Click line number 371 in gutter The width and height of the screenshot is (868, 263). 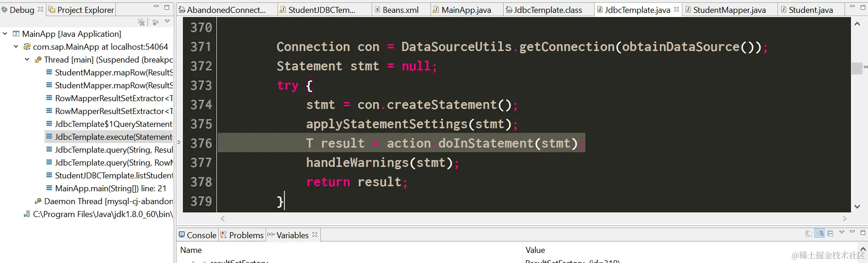tap(201, 47)
